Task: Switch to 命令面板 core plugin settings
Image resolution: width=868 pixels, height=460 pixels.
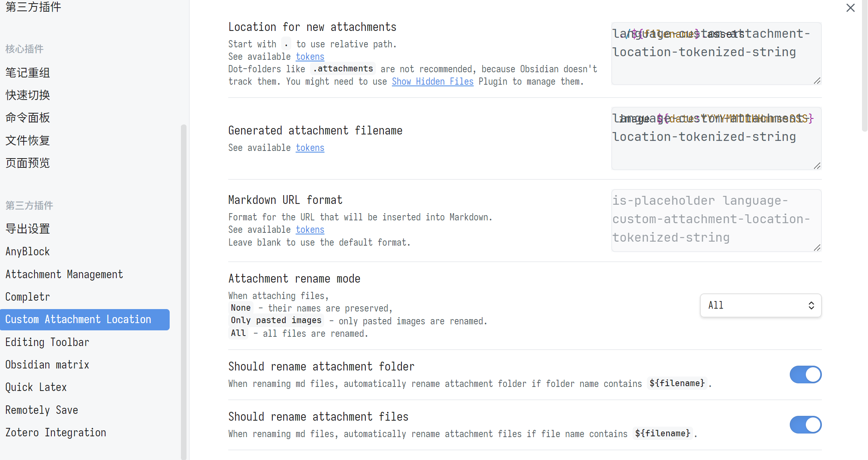Action: (28, 118)
